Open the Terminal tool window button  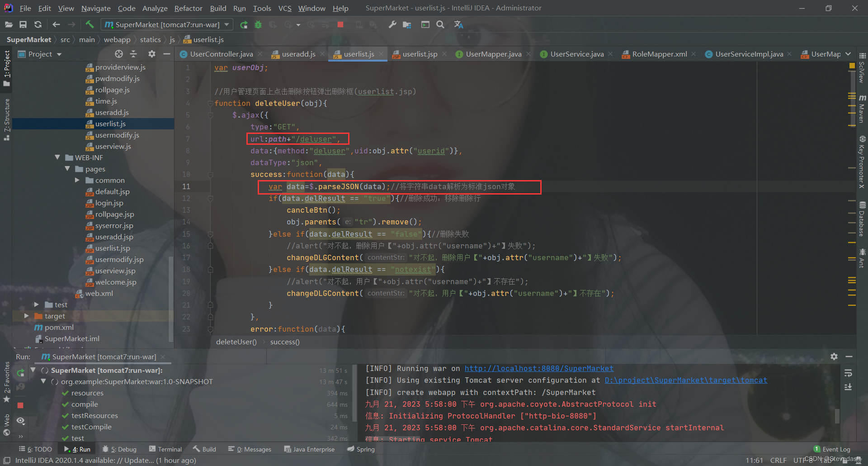[165, 449]
